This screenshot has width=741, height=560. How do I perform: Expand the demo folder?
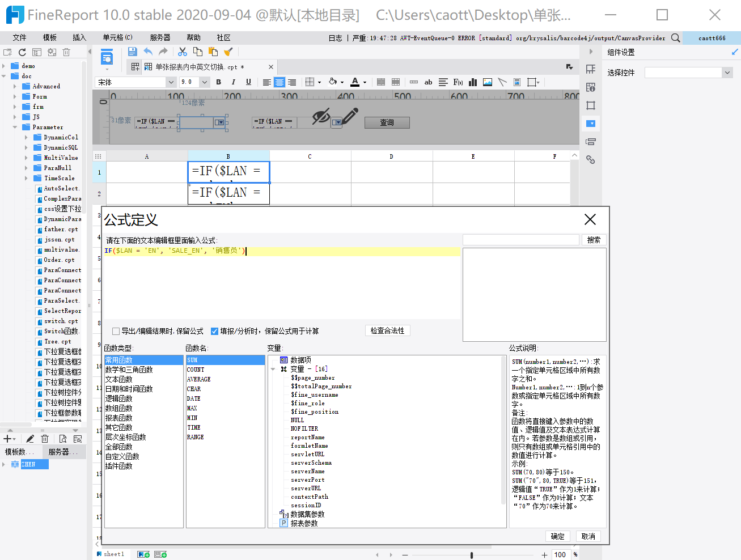coord(4,66)
